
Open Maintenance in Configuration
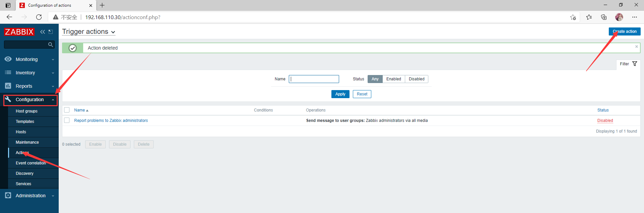click(x=27, y=142)
